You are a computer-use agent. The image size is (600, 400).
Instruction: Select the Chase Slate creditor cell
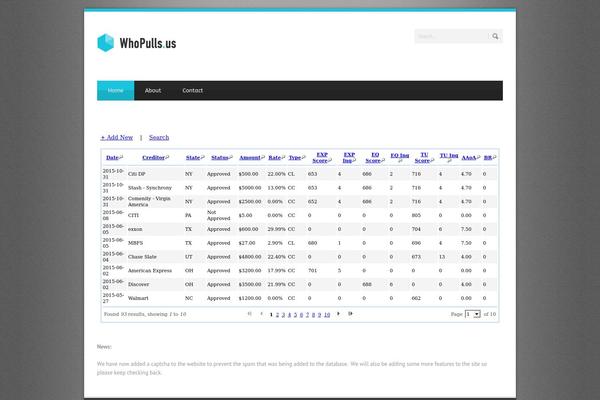(x=142, y=257)
